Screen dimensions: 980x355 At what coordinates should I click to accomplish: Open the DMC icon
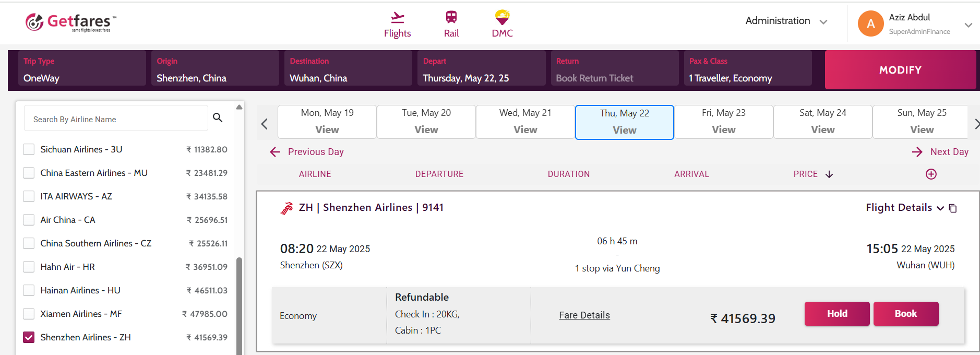tap(502, 18)
